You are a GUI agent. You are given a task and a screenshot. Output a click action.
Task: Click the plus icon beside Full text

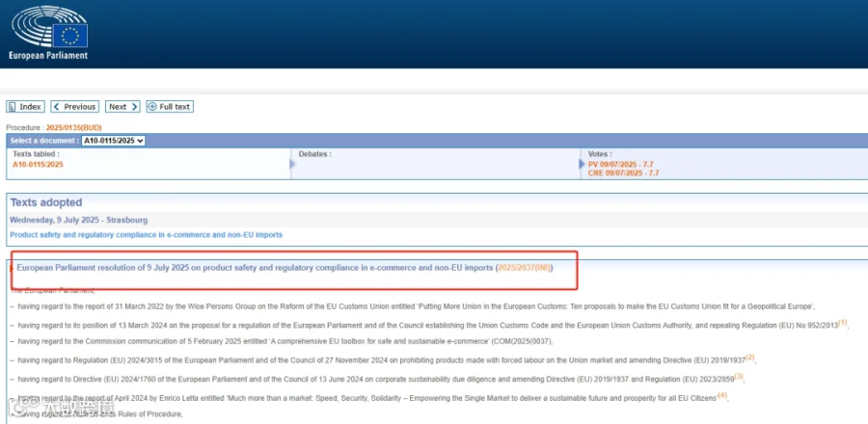pos(152,107)
